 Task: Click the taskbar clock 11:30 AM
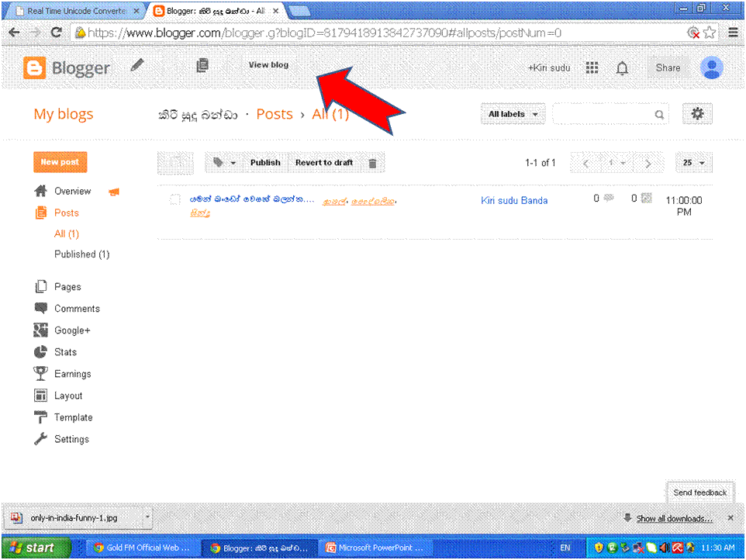[x=718, y=548]
